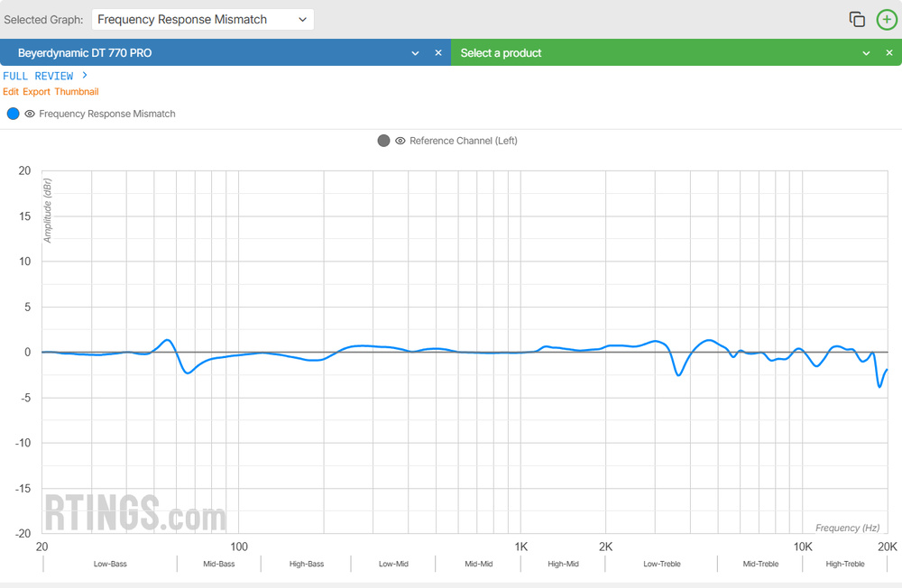Close the Beyerdynamic DT 770 PRO panel
Viewport: 902px width, 588px height.
(x=438, y=53)
